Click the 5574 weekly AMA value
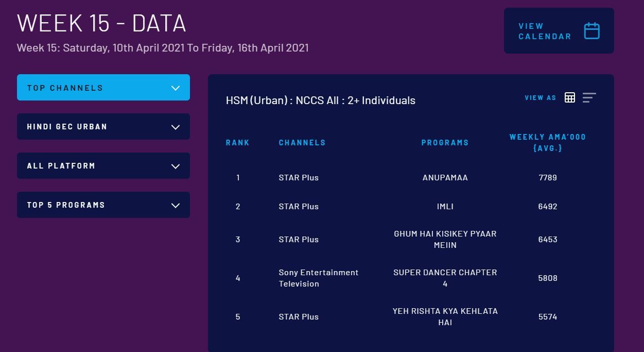 [x=548, y=317]
